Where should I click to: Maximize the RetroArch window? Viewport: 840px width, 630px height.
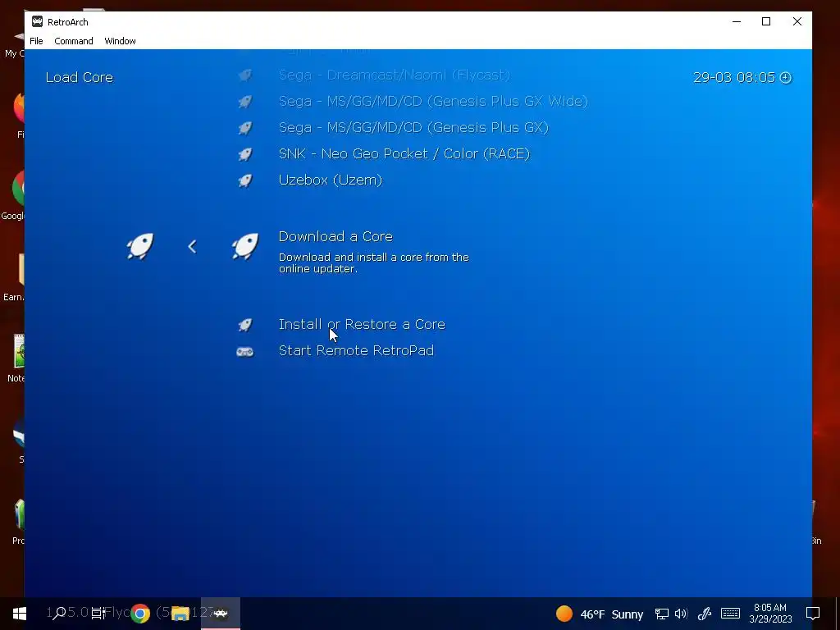(766, 21)
